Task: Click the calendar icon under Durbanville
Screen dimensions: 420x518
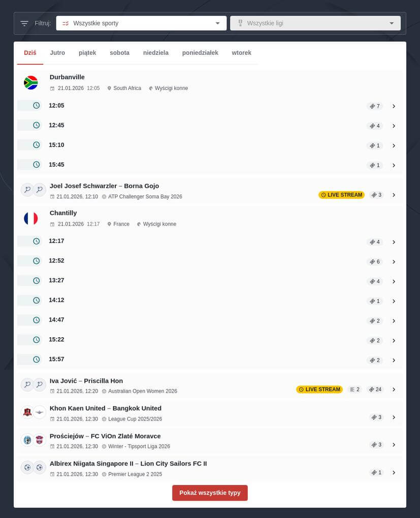Action: tap(52, 88)
